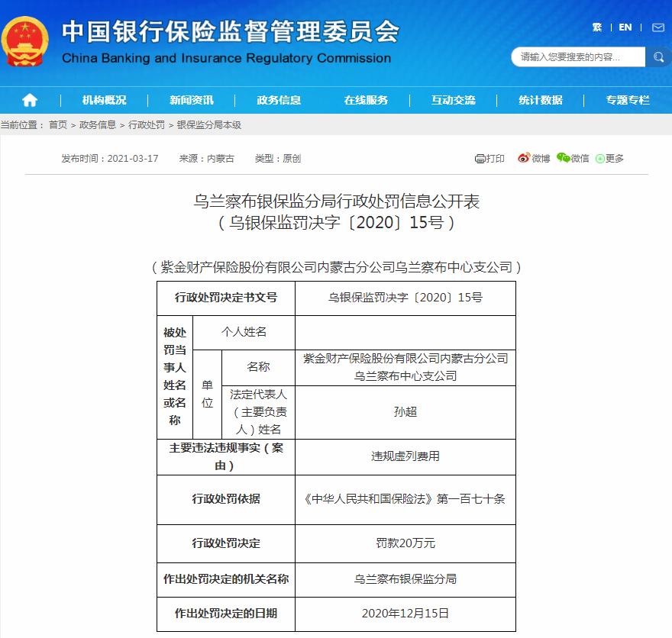Open the 统计数据 navigation dropdown
Image resolution: width=672 pixels, height=638 pixels.
coord(540,99)
